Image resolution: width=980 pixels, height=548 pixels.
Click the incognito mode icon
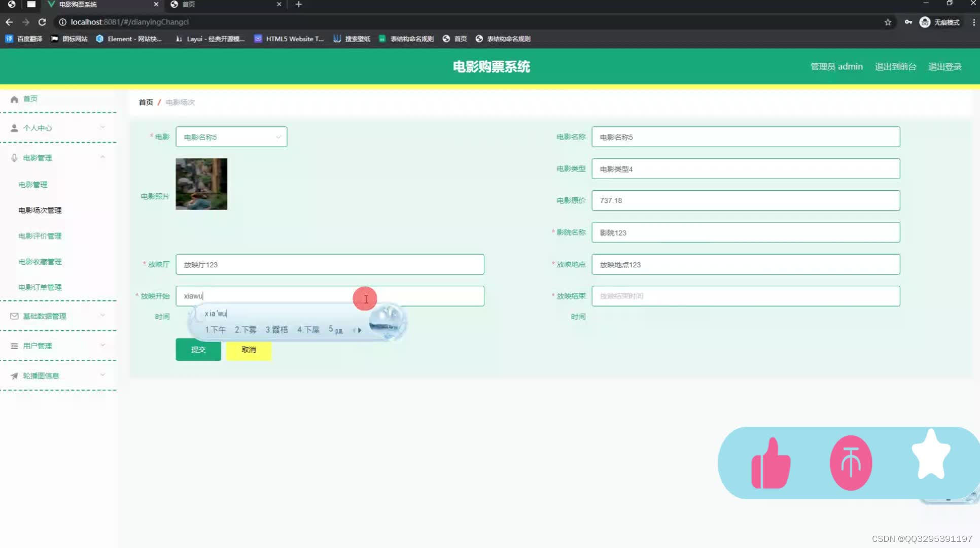[925, 22]
